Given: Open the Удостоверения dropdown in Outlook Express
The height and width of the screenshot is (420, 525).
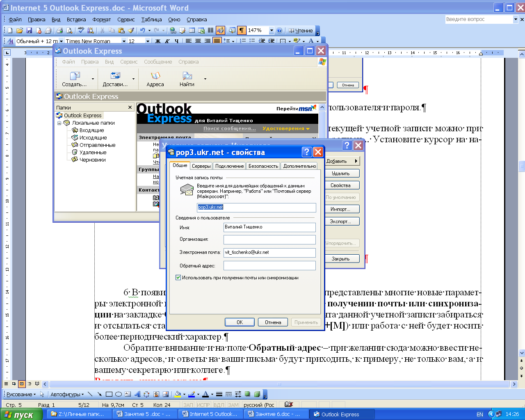Looking at the screenshot, I should (286, 128).
